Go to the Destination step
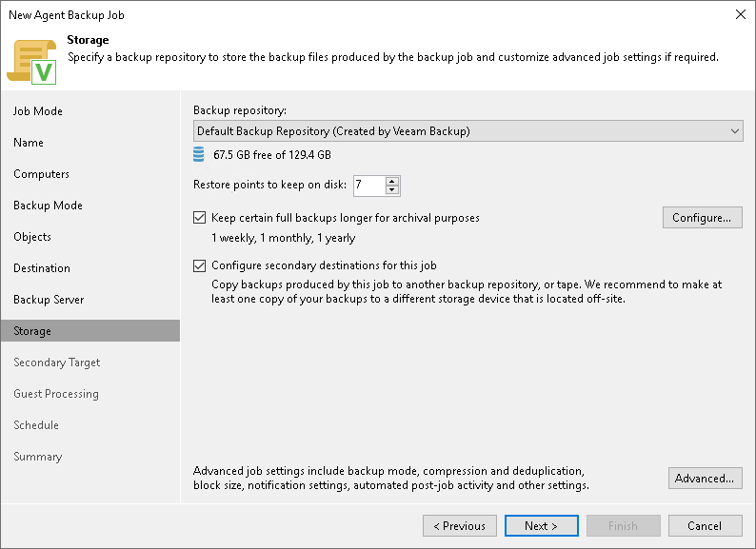This screenshot has height=549, width=756. click(x=42, y=268)
